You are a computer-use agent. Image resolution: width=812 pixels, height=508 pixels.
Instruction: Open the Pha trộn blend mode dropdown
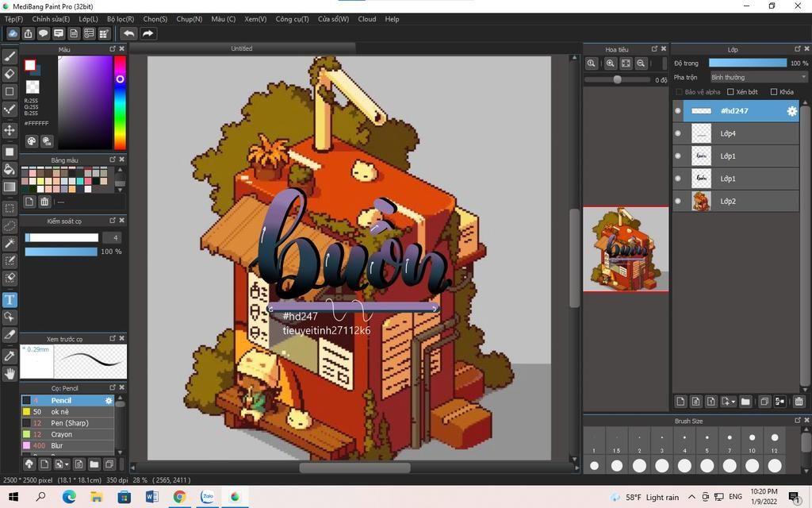758,77
